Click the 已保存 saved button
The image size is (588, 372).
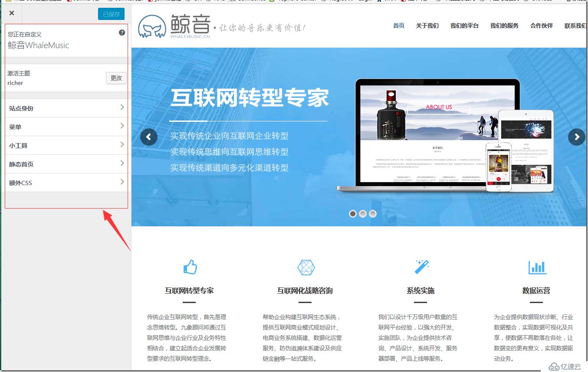[111, 14]
